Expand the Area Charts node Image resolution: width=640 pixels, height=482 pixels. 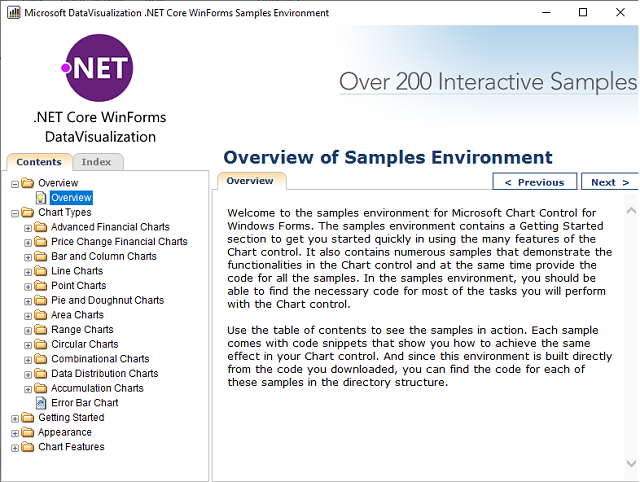pyautogui.click(x=28, y=316)
